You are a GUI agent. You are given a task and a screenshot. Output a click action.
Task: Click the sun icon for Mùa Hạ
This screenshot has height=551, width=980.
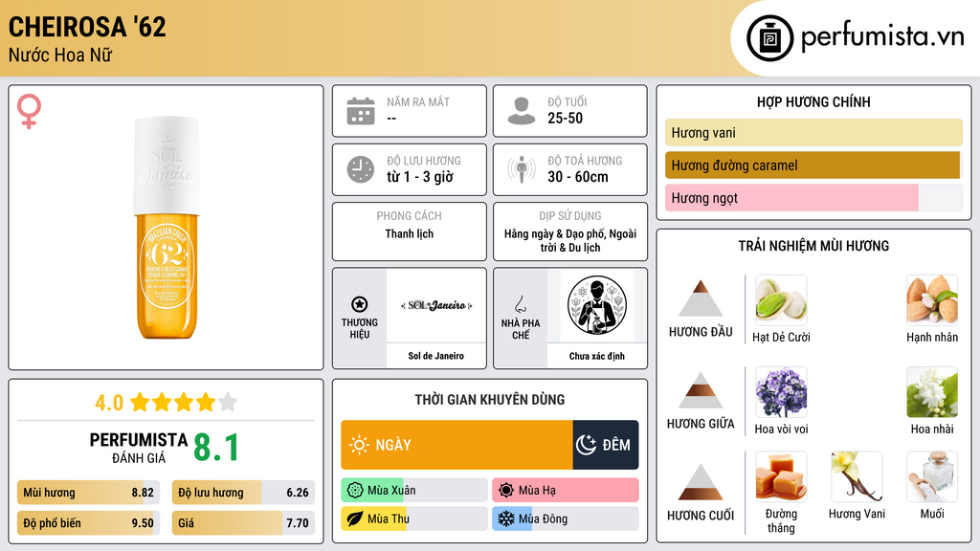(x=506, y=491)
